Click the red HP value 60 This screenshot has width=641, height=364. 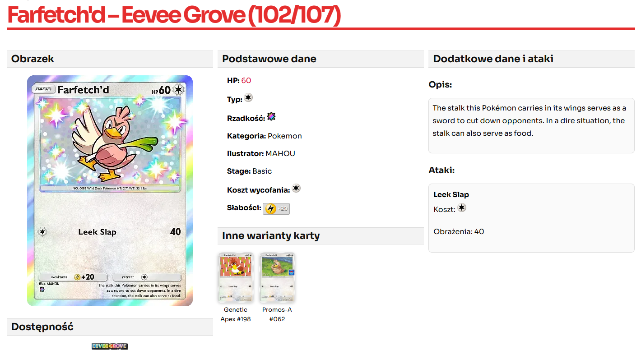coord(246,81)
